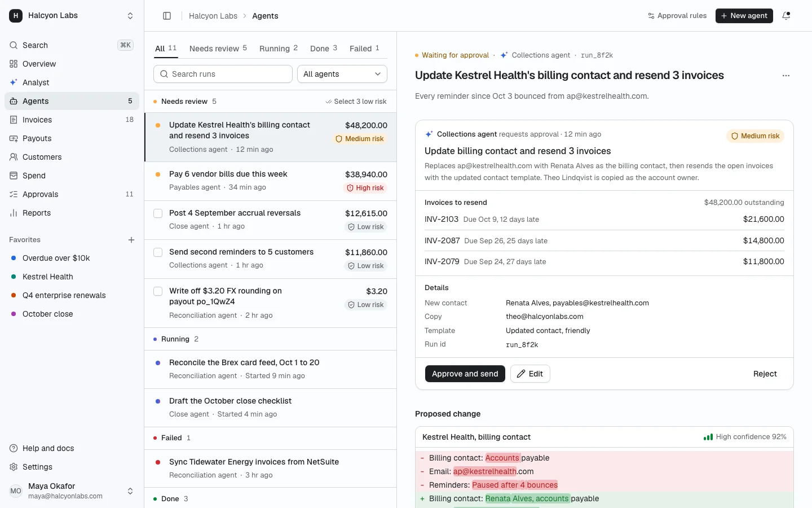Open Payouts in the sidebar
Image resolution: width=812 pixels, height=508 pixels.
tap(72, 138)
